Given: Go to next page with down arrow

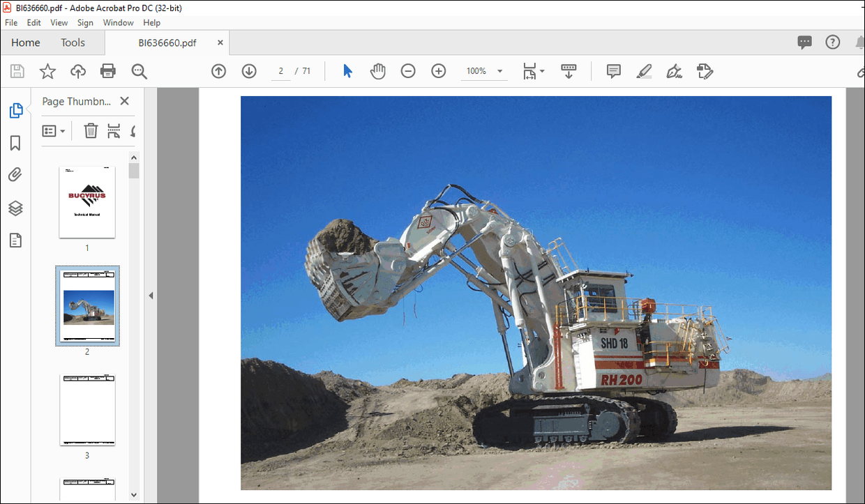Looking at the screenshot, I should pos(249,70).
